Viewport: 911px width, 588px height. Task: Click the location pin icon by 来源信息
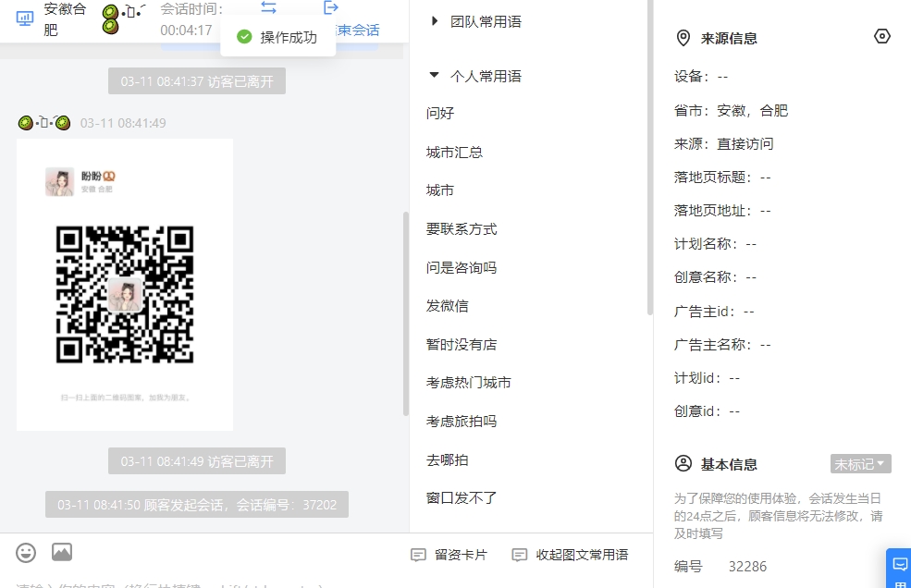point(683,38)
